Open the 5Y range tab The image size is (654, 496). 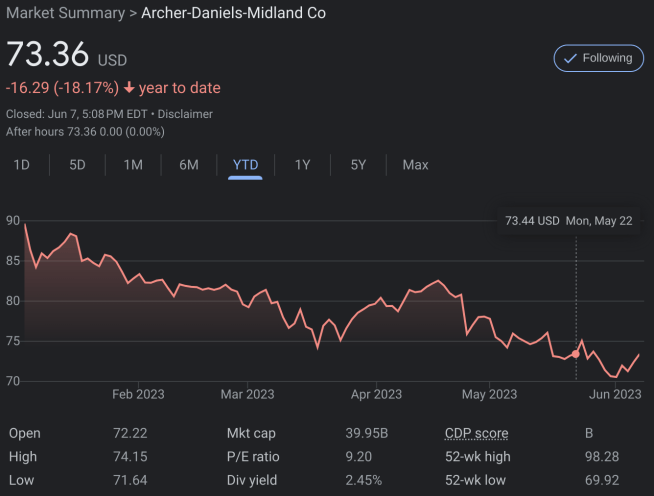click(x=358, y=165)
